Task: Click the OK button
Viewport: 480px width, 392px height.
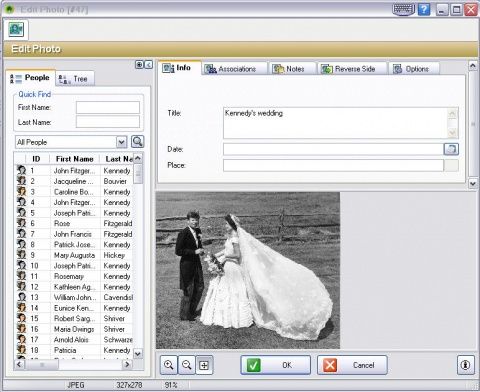Action: click(276, 365)
